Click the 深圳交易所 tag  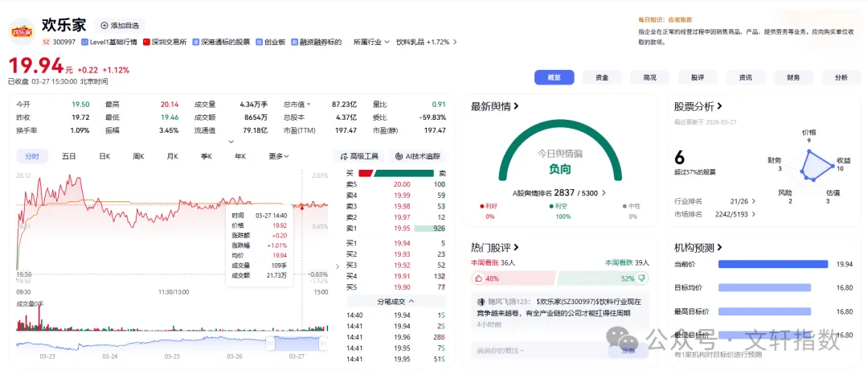click(x=165, y=42)
